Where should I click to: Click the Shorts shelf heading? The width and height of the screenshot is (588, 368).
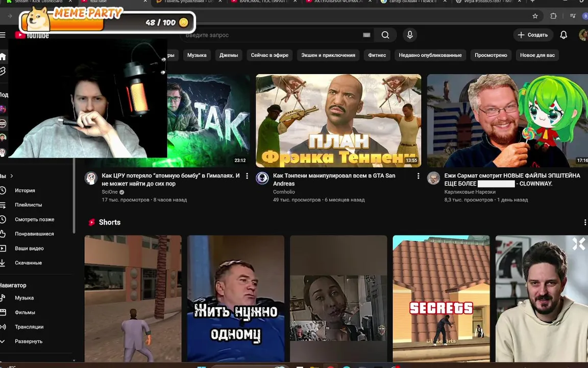click(x=110, y=222)
